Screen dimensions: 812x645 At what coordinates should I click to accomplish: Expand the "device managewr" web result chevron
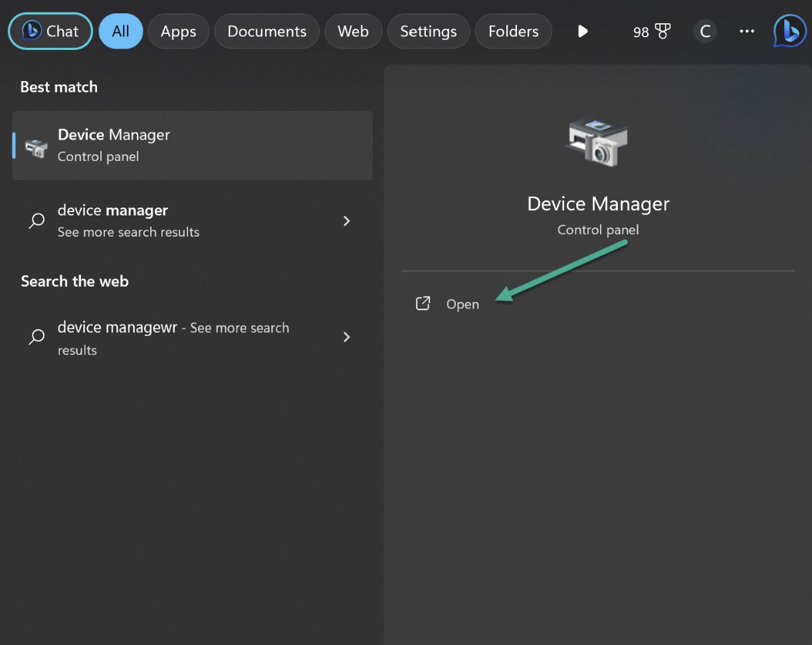click(346, 337)
